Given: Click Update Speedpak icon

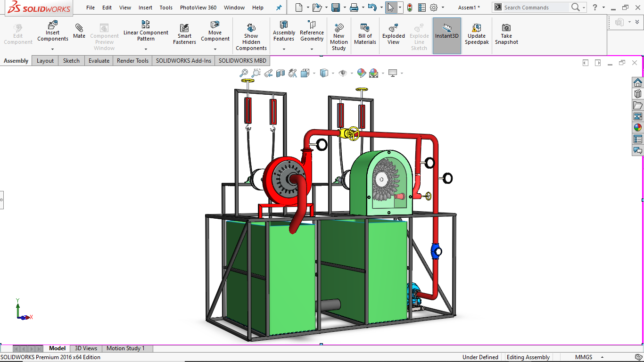Looking at the screenshot, I should click(477, 34).
